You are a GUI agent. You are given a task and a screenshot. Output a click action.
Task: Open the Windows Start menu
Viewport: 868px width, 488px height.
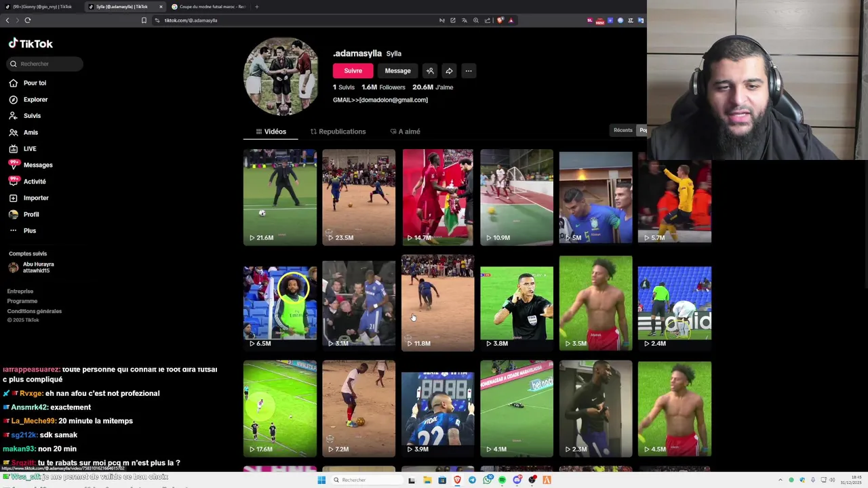pos(321,480)
